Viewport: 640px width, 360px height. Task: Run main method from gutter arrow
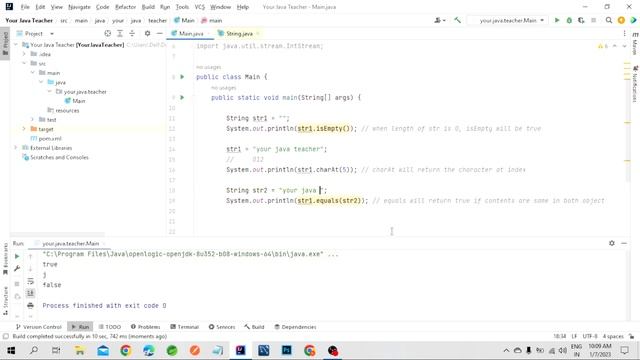(182, 98)
